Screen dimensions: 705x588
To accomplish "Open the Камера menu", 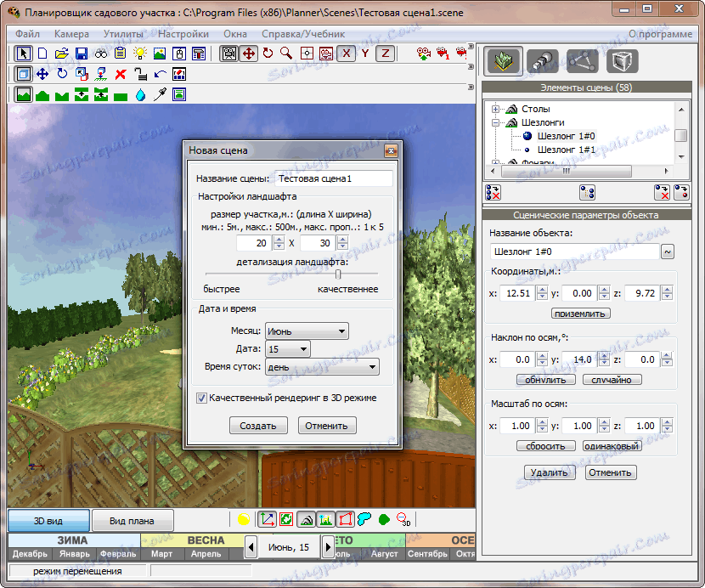I will 71,34.
